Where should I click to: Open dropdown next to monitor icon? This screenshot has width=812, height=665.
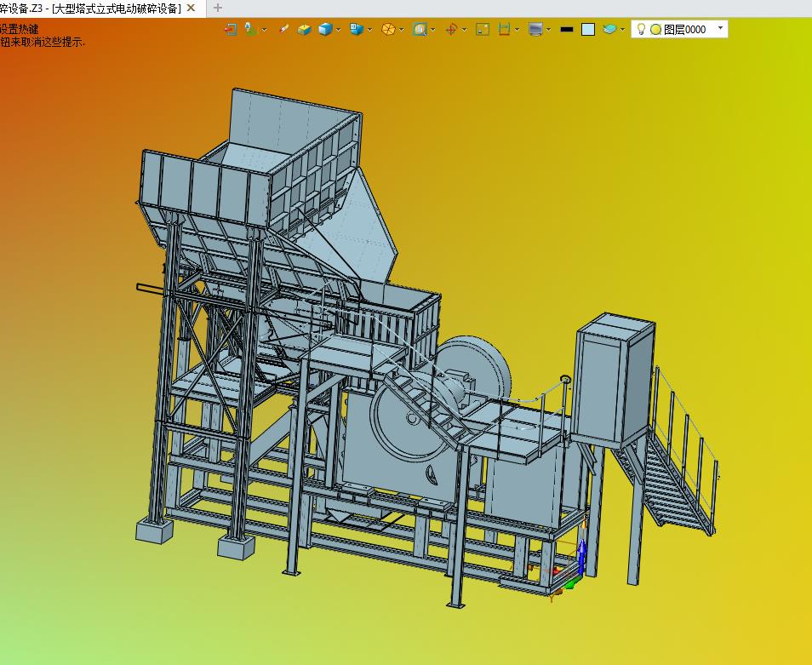[549, 30]
